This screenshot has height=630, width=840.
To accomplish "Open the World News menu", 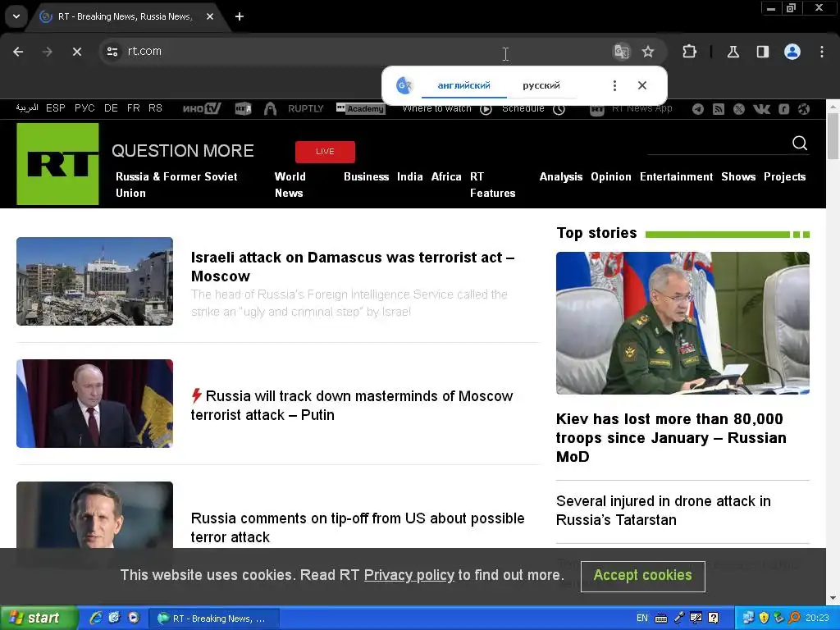I will coord(290,185).
